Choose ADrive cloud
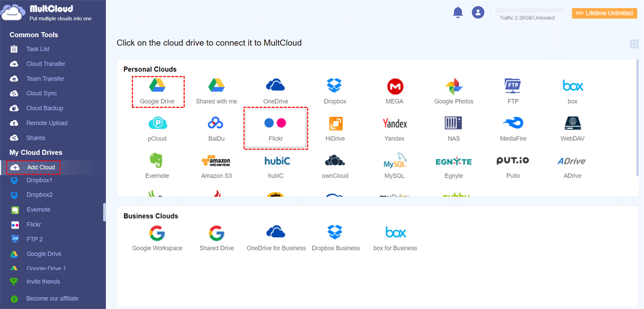644x309 pixels. (573, 166)
